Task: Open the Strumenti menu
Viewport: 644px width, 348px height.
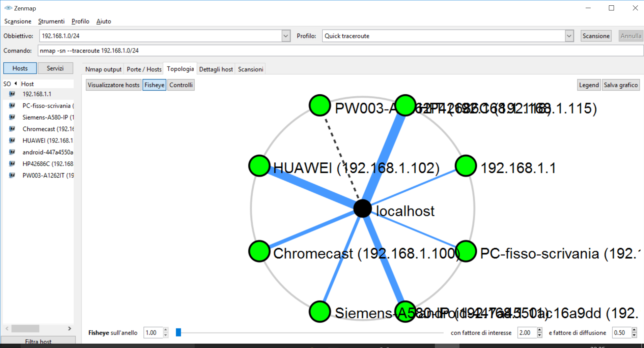Action: point(51,21)
